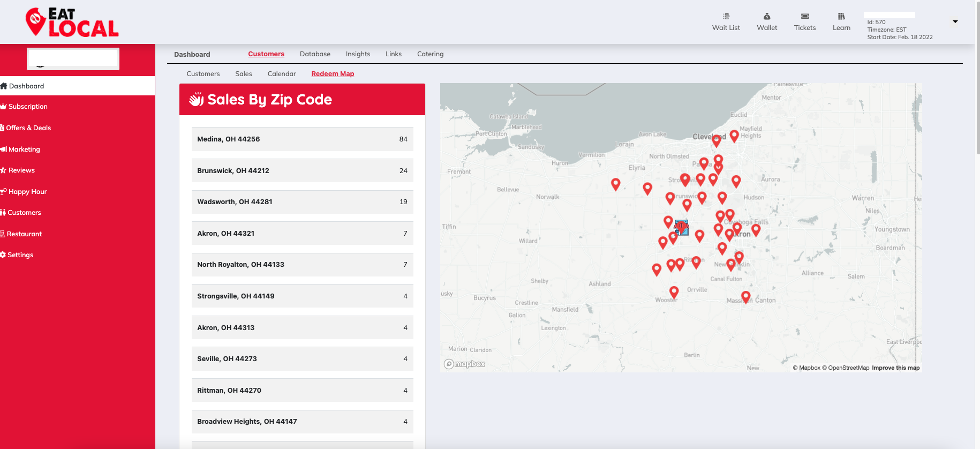This screenshot has height=449, width=980.
Task: Click the restaurant name box in sidebar
Action: pos(73,58)
